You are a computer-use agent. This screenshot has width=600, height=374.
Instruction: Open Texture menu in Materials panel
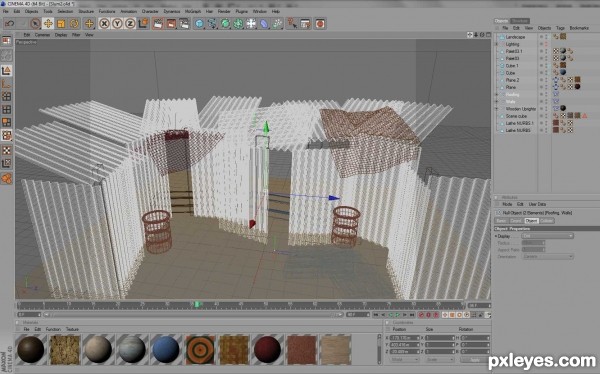click(72, 329)
